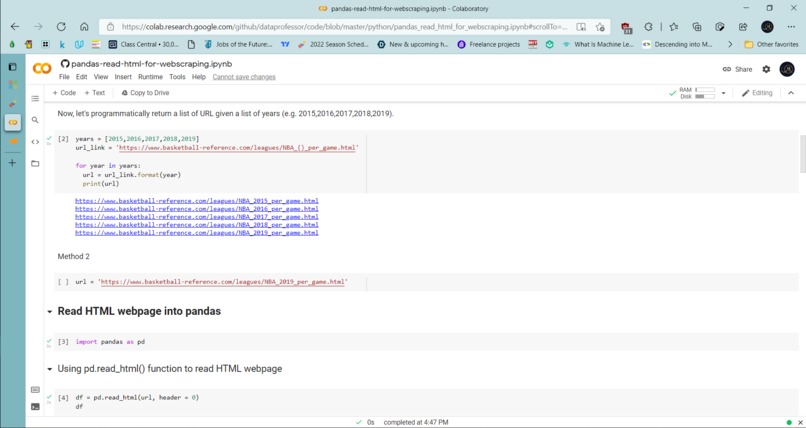The width and height of the screenshot is (806, 428).
Task: Open the NBA_2019_per_game.html output link
Action: (197, 233)
